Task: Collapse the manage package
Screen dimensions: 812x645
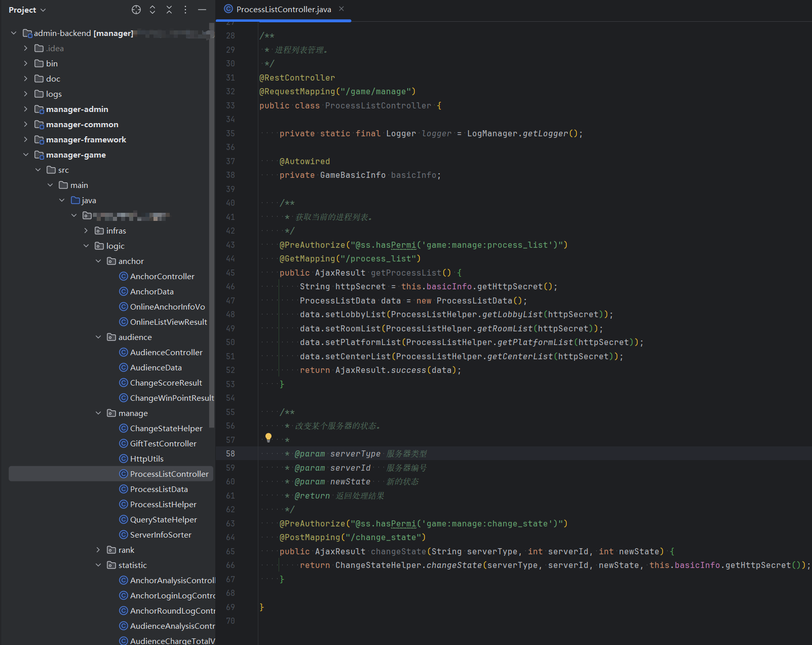Action: [x=98, y=413]
